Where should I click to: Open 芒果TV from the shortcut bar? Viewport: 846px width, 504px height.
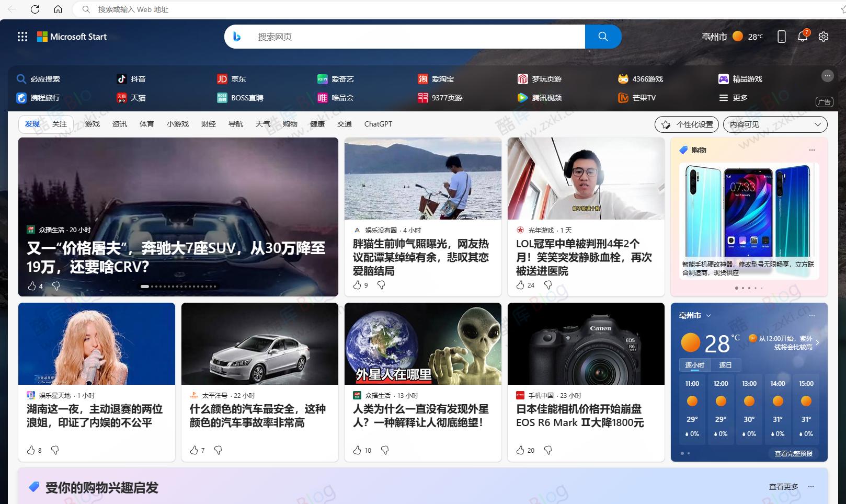[622, 98]
